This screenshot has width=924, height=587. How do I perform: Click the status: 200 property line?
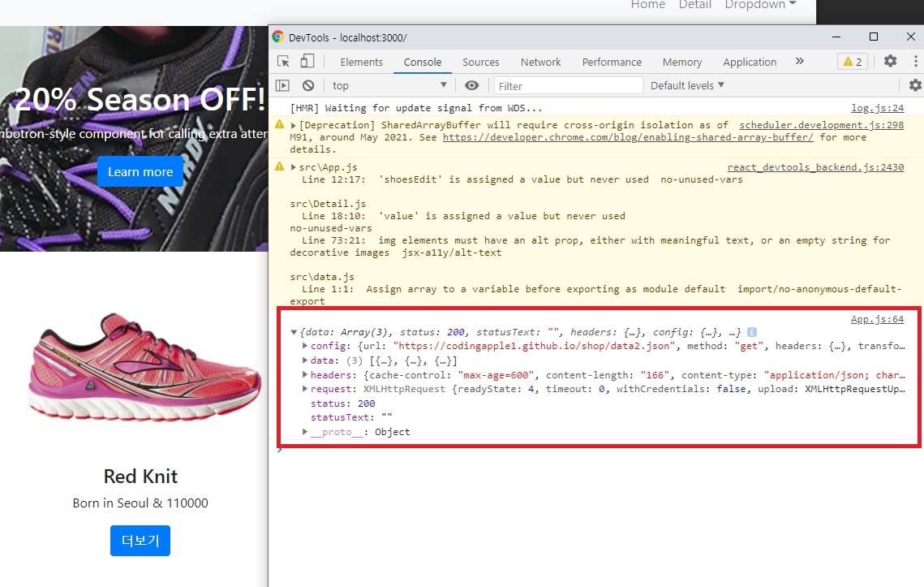point(343,404)
